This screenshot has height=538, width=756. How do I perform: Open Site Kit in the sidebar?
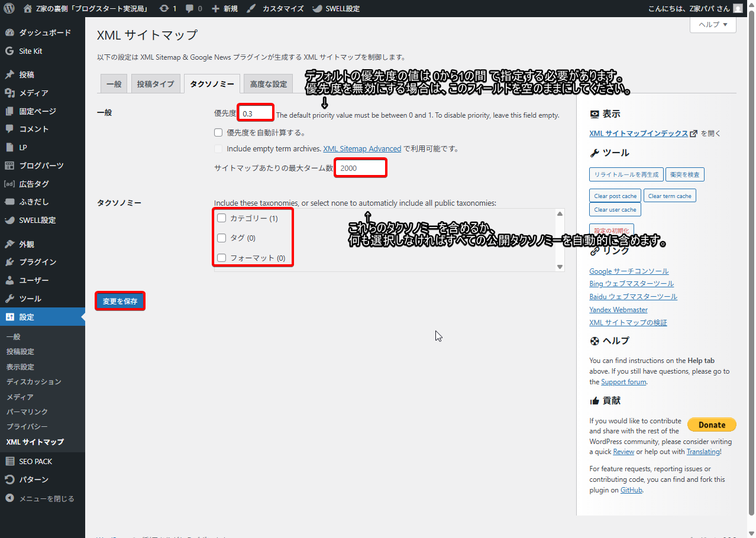[x=43, y=51]
